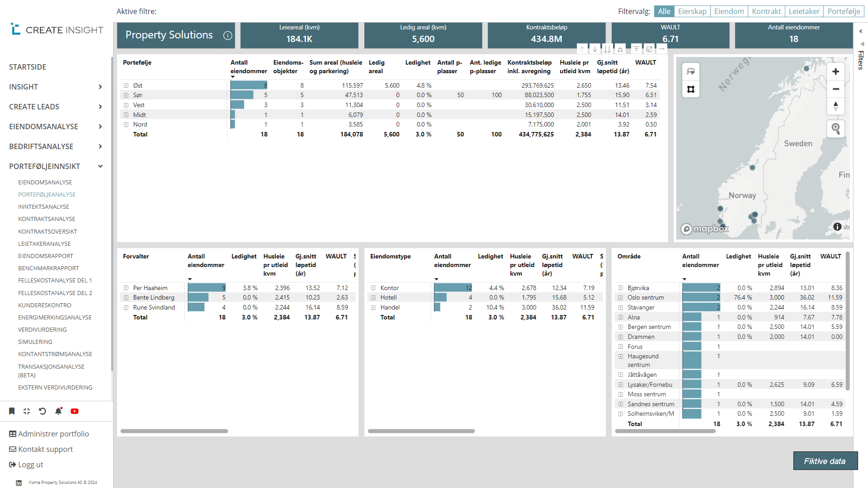Expand the INSIGHT menu chevron
868x488 pixels.
coord(100,87)
